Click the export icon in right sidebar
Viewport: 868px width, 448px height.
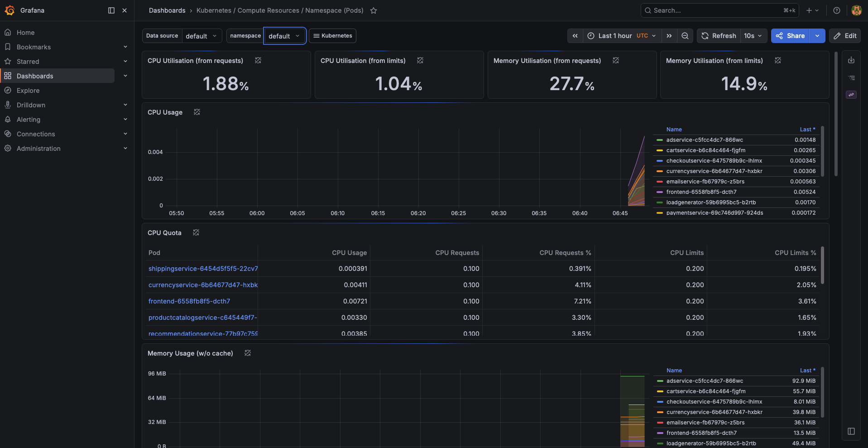coord(851,60)
